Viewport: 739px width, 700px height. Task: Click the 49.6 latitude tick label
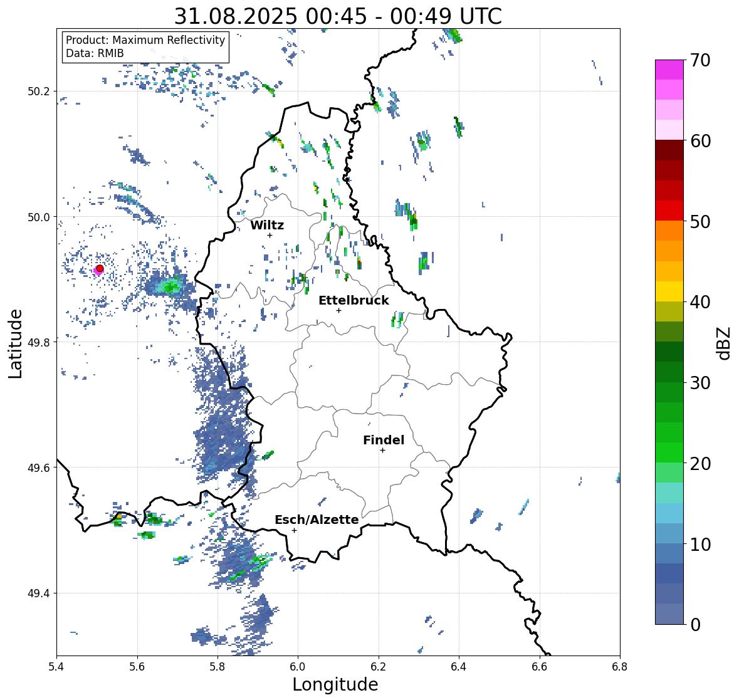pyautogui.click(x=40, y=468)
